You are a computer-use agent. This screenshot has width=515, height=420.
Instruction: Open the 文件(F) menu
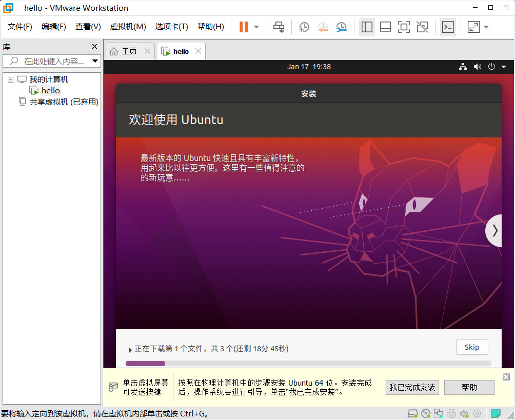(x=19, y=27)
